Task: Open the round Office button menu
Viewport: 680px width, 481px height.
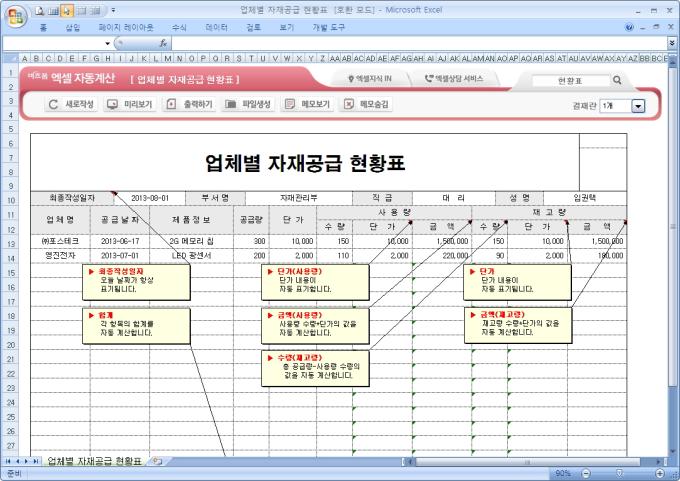Action: [16, 16]
